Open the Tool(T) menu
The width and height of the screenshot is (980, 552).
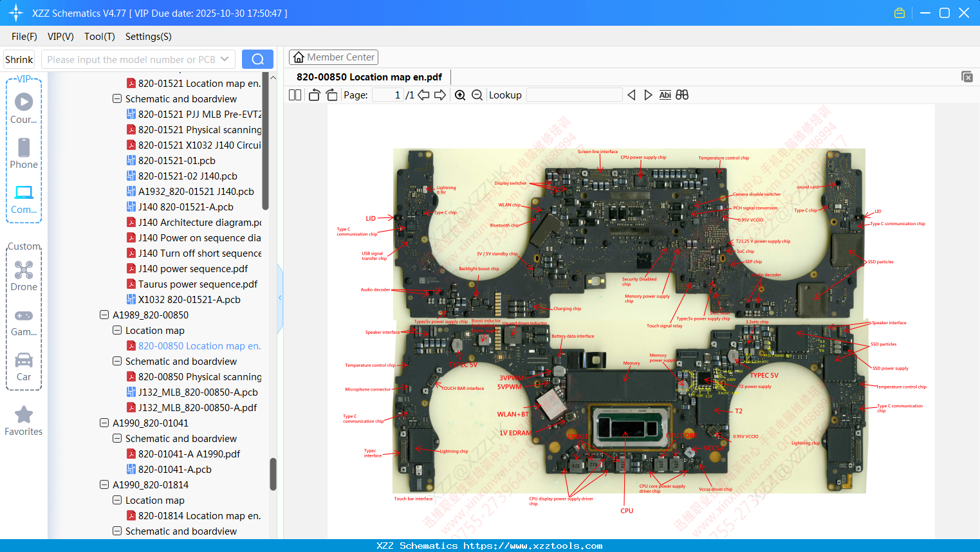99,37
